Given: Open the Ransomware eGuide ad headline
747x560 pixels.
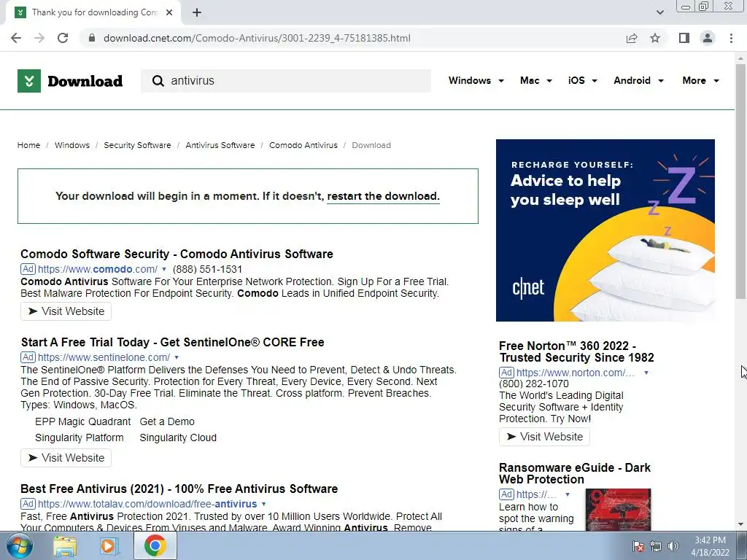Looking at the screenshot, I should pyautogui.click(x=575, y=474).
